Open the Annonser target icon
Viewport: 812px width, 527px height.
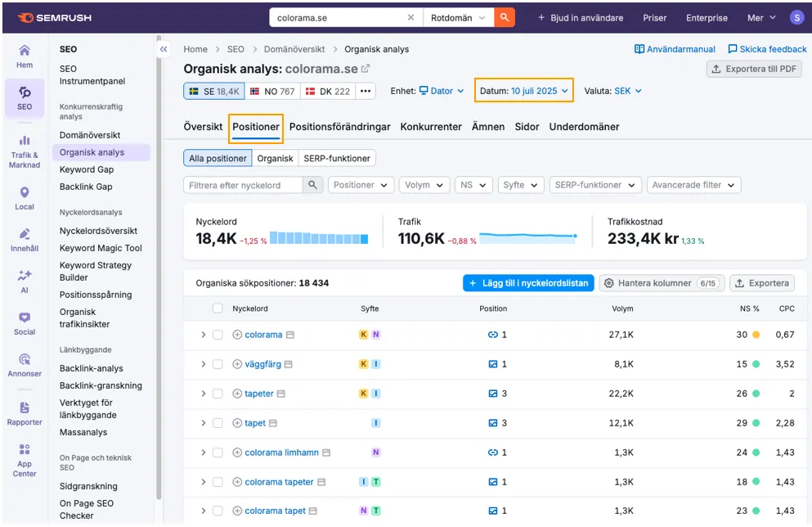coord(25,359)
